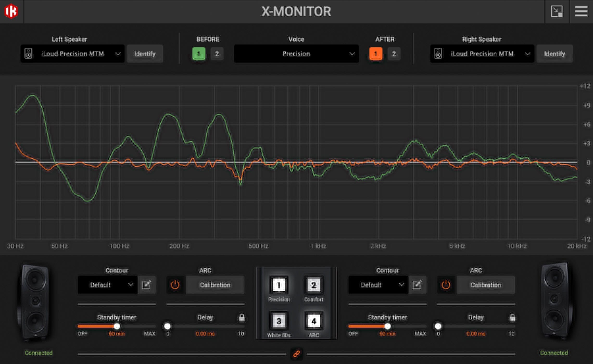Viewport: 593px width, 364px height.
Task: Enable BEFORE curve 2 display
Action: [x=217, y=54]
